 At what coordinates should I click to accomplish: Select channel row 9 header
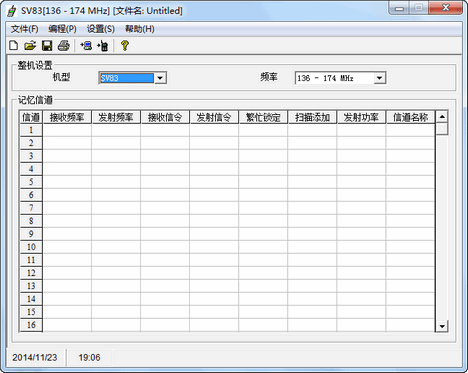(31, 234)
